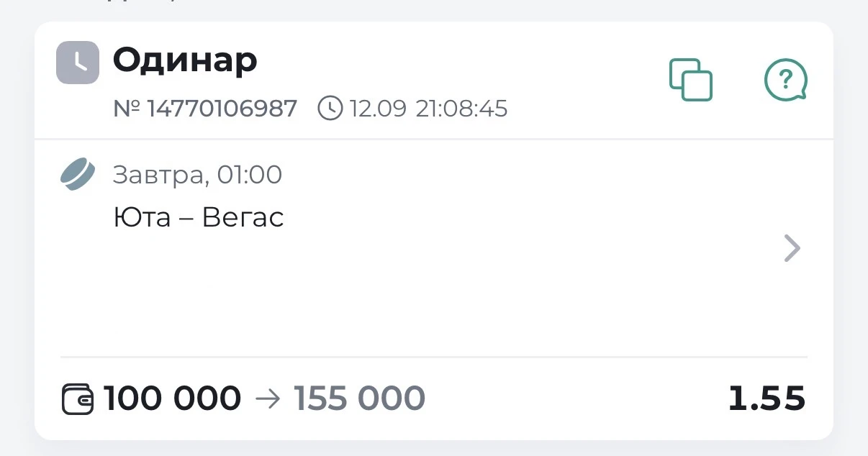Click the wallet icon next to 100 000

[x=78, y=399]
